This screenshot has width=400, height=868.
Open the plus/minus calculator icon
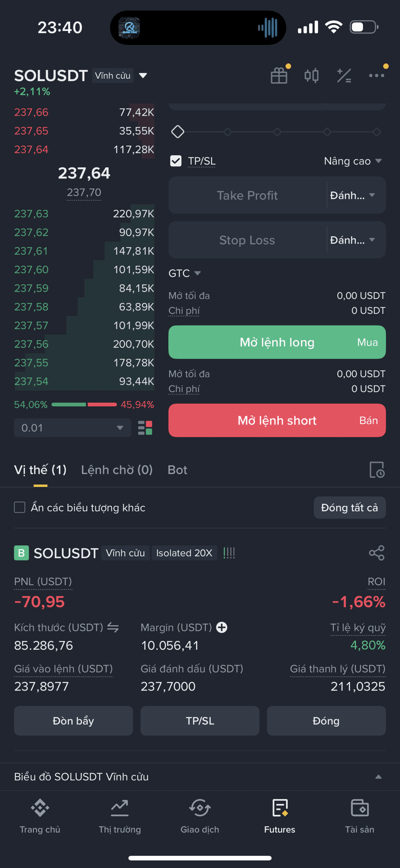(344, 75)
